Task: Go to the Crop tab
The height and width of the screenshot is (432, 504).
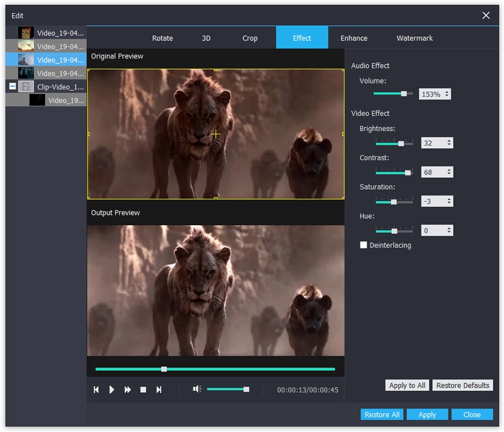Action: (x=249, y=38)
